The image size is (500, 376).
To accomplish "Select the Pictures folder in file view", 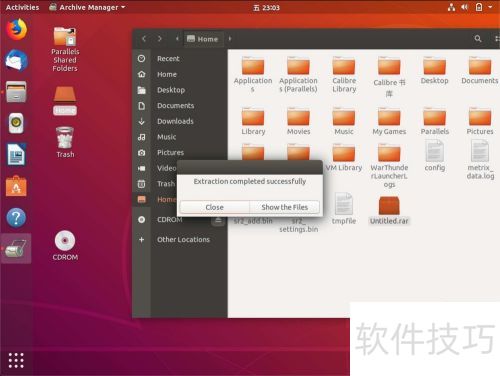I will pos(480,121).
